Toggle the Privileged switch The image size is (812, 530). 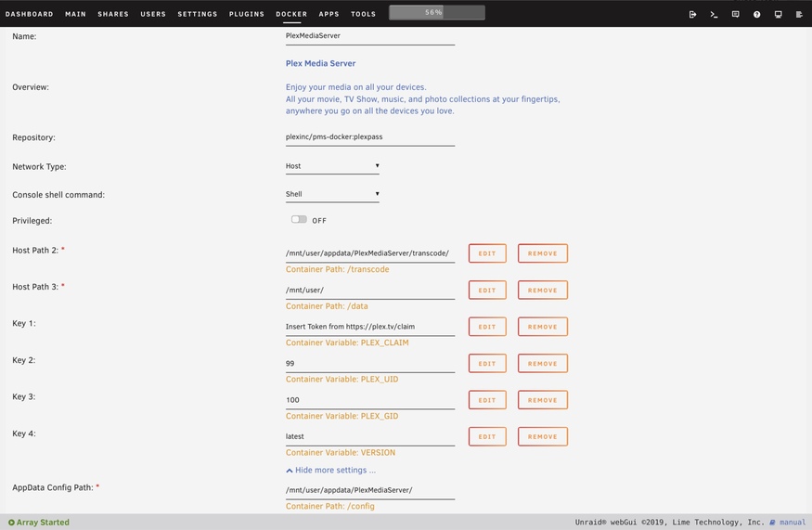299,220
